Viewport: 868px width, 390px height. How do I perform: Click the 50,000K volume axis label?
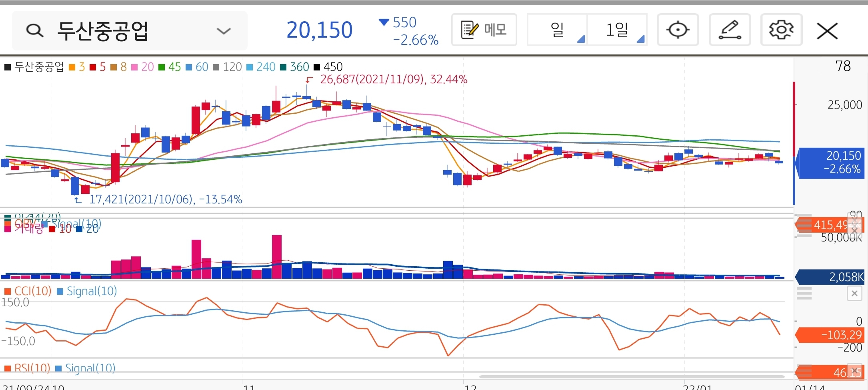coord(842,238)
